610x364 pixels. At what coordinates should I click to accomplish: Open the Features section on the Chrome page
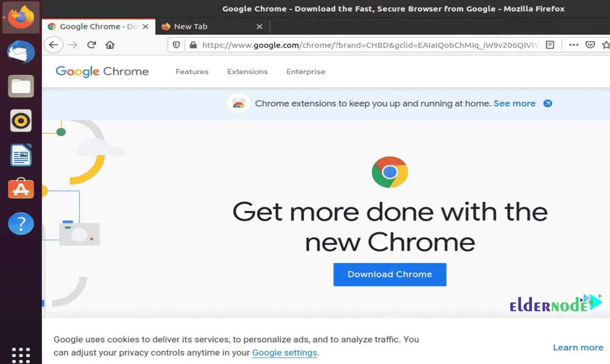click(192, 72)
